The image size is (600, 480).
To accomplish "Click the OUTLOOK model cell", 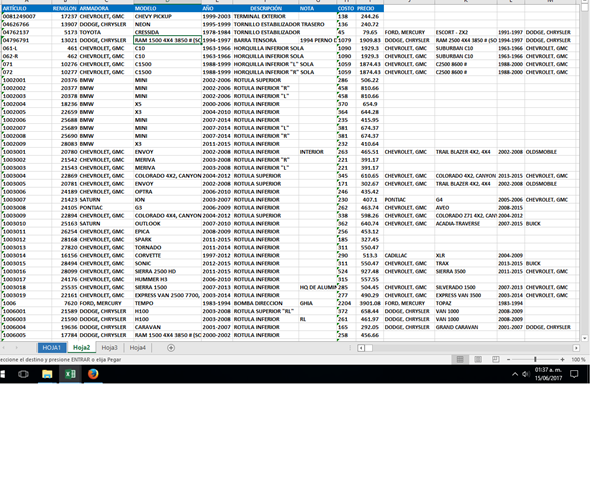I will click(168, 224).
